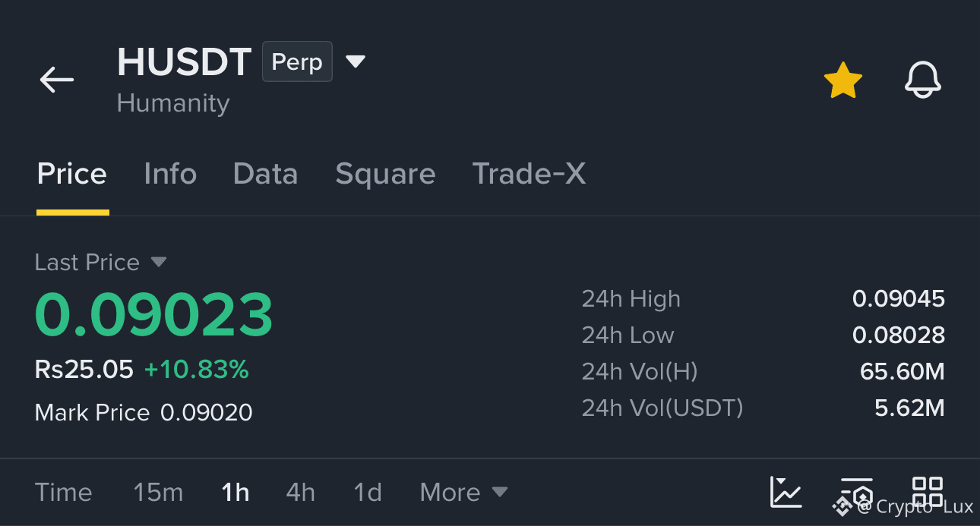Image resolution: width=980 pixels, height=526 pixels.
Task: Go back using the left arrow
Action: point(57,80)
